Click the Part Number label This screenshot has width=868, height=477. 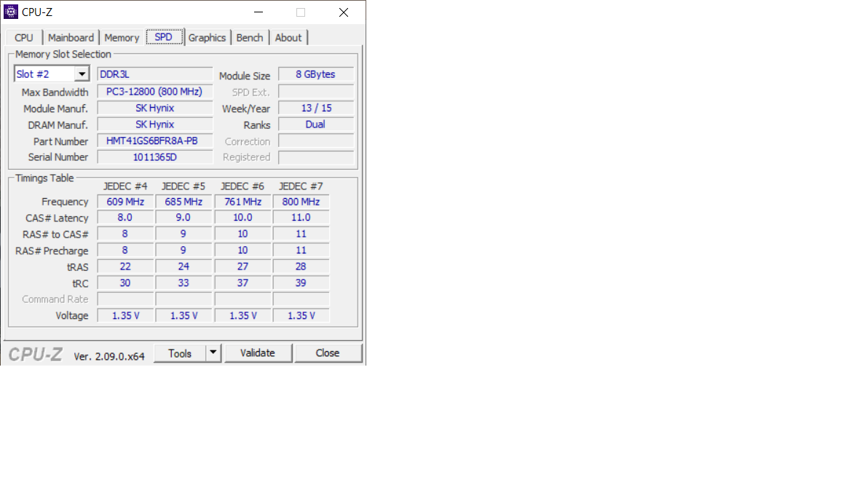[60, 142]
